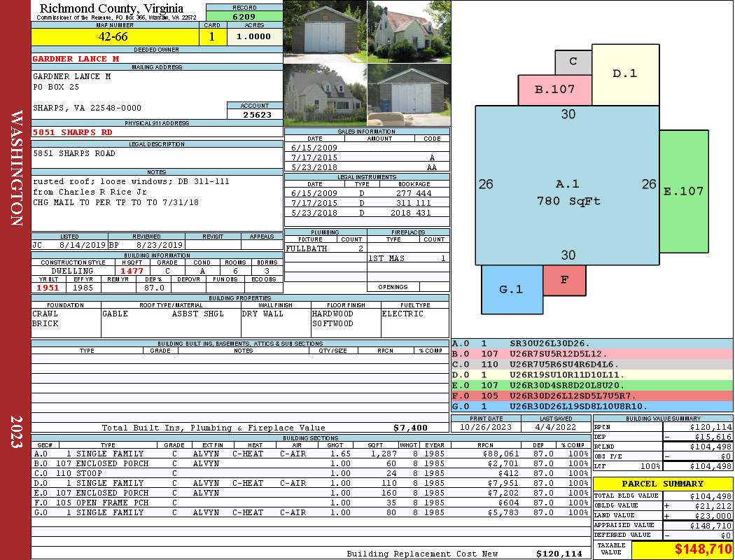
Task: Click year built value 1951
Action: (x=48, y=288)
